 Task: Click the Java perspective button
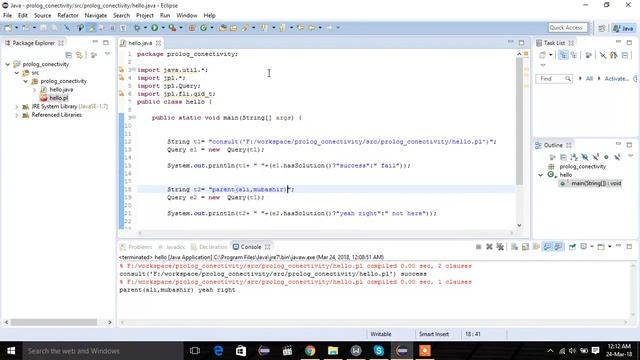[x=624, y=28]
